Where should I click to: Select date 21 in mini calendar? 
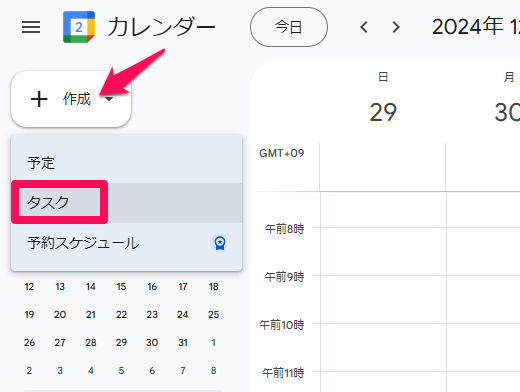pyautogui.click(x=91, y=314)
